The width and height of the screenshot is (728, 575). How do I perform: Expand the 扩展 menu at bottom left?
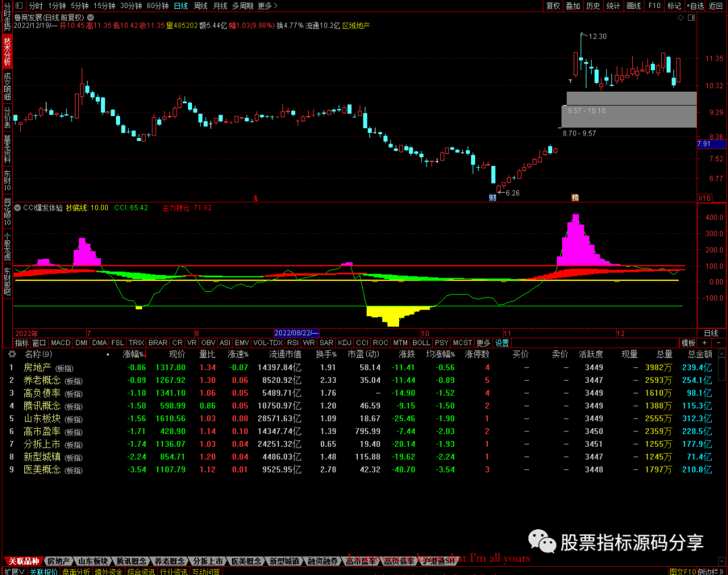[14, 571]
